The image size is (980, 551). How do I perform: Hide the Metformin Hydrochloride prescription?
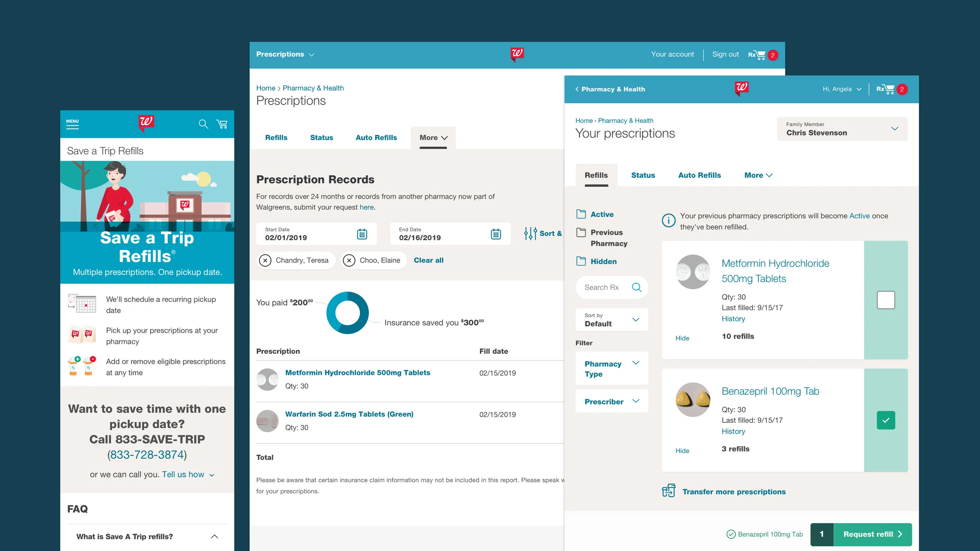(x=682, y=338)
